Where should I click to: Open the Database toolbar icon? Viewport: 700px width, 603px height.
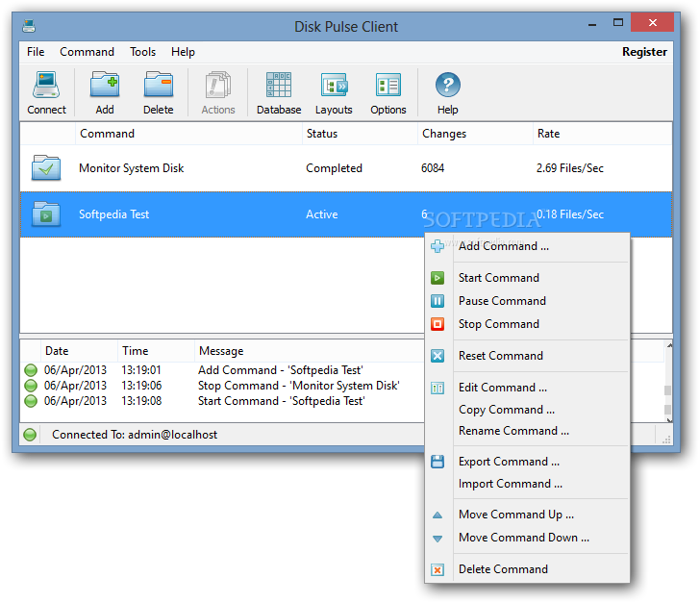[279, 85]
